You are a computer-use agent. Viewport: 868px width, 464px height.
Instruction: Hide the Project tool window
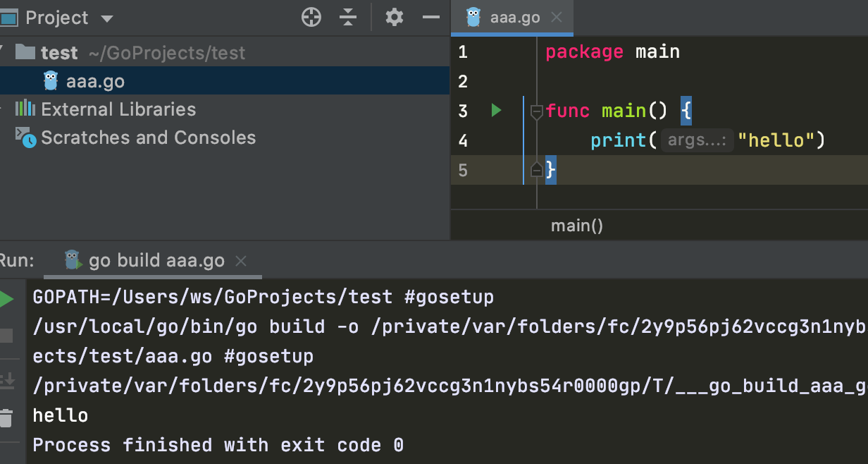(431, 18)
